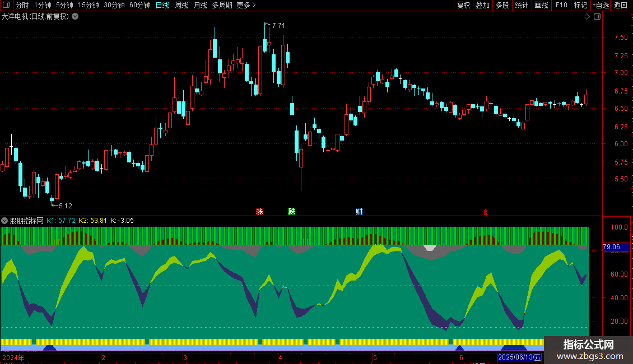Click the 股朋指标网 indicator name
Screen dimensions: 633x364
(27, 221)
